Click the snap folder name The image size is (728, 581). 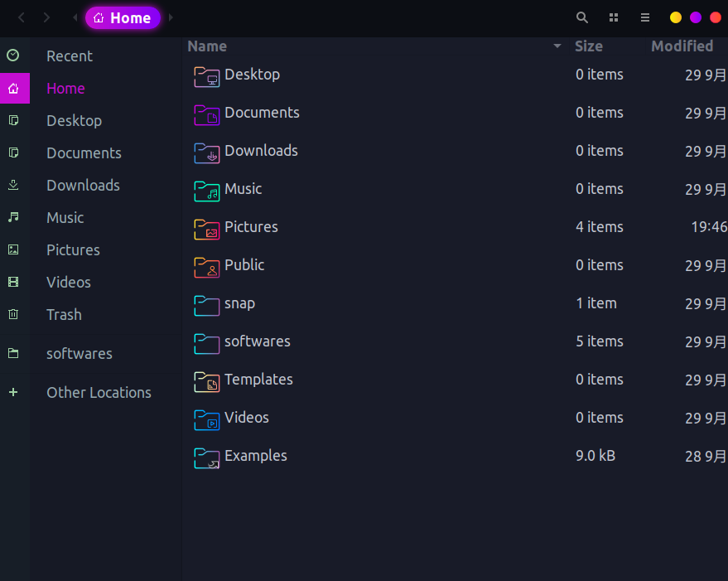(x=239, y=303)
